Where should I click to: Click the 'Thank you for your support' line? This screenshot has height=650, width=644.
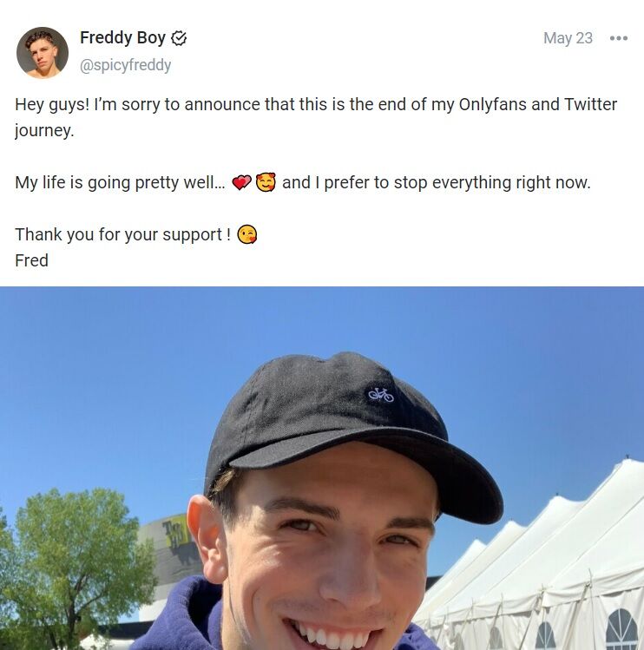(x=122, y=234)
